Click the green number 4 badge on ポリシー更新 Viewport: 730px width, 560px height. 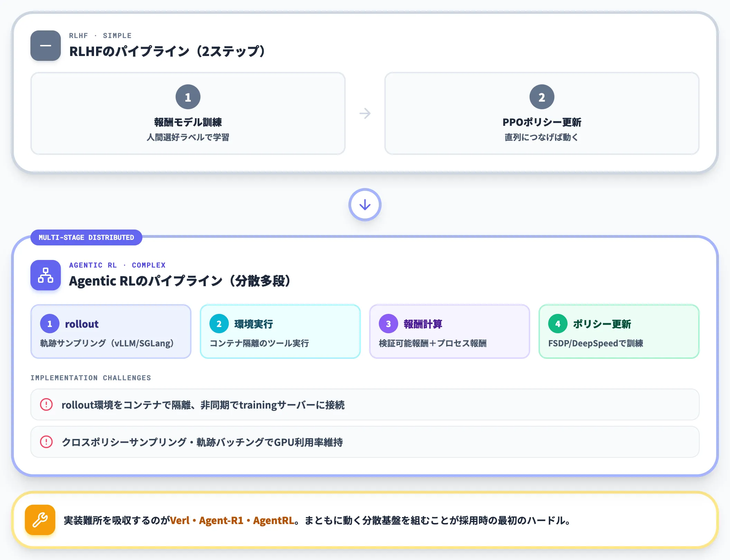(558, 324)
